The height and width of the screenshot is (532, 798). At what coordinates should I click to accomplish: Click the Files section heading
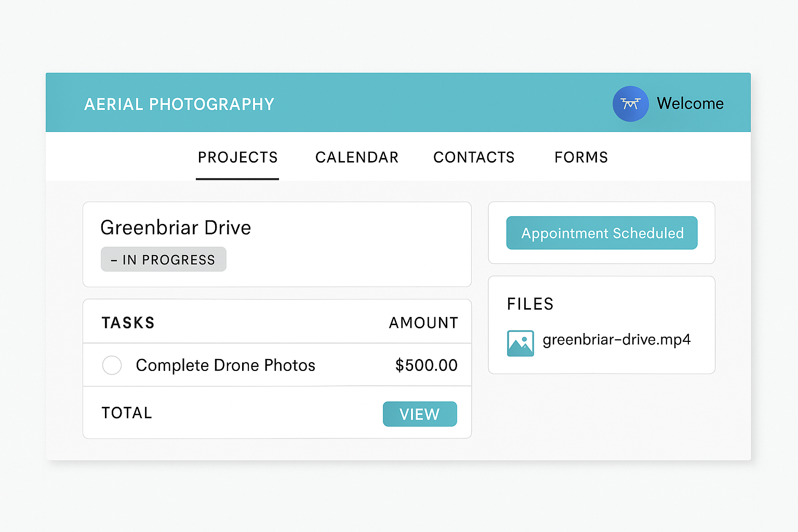[x=530, y=304]
